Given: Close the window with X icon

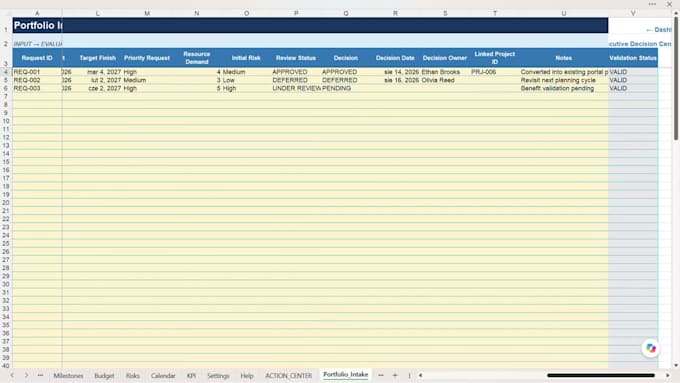Looking at the screenshot, I should coord(669,4).
